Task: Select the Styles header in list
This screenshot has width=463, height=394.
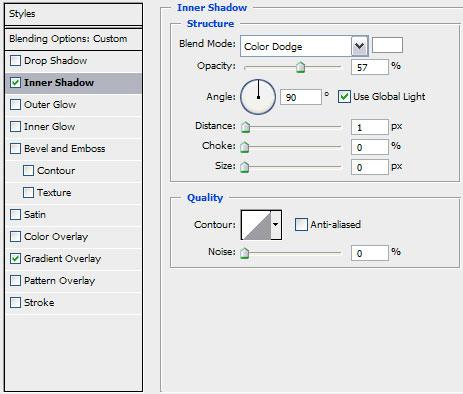Action: [73, 14]
